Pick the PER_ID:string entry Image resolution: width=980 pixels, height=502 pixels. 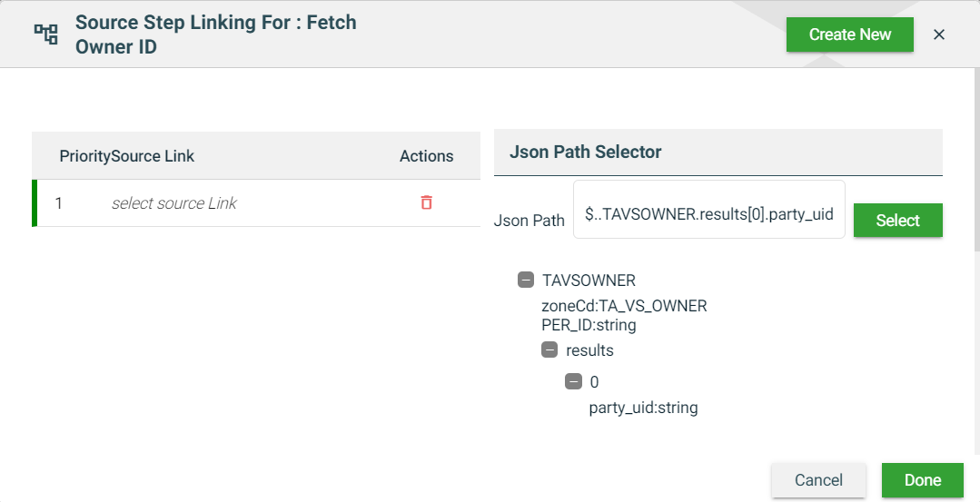pos(589,324)
